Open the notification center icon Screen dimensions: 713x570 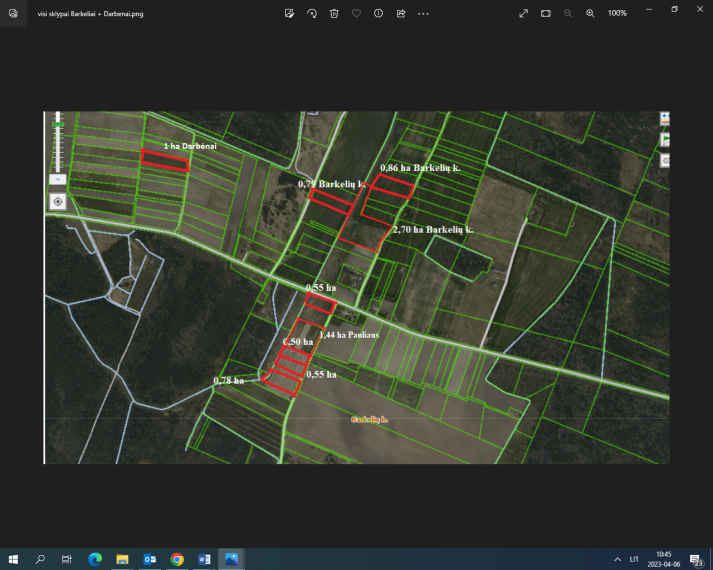[x=696, y=560]
